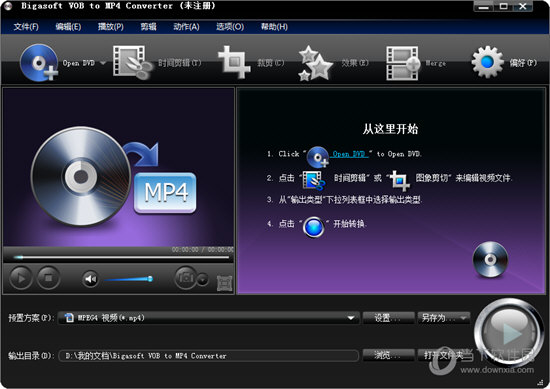550x389 pixels.
Task: Select the crop (裁剪) tool icon
Action: (x=234, y=62)
